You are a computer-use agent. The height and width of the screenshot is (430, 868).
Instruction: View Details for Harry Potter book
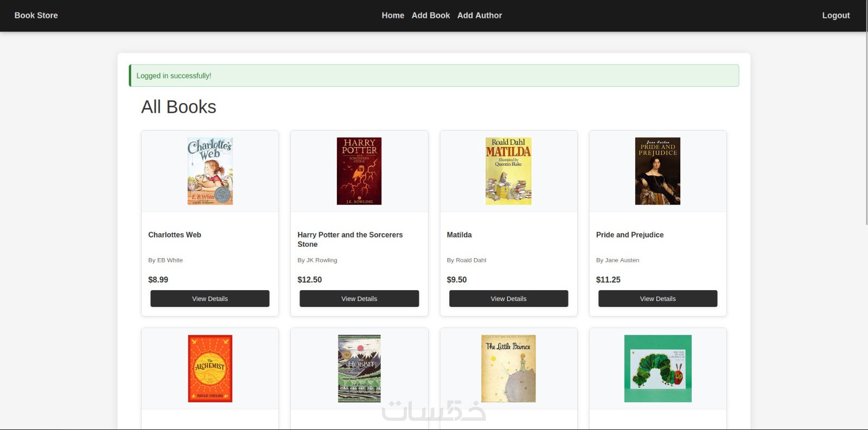359,299
